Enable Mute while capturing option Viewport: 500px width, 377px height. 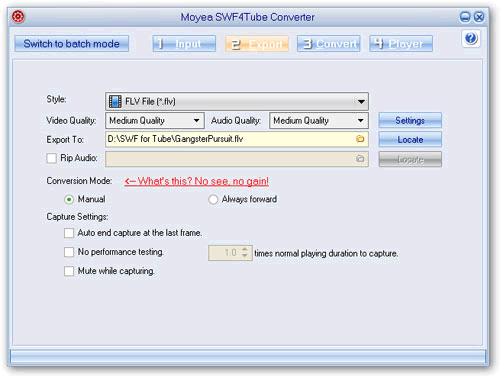click(x=69, y=271)
